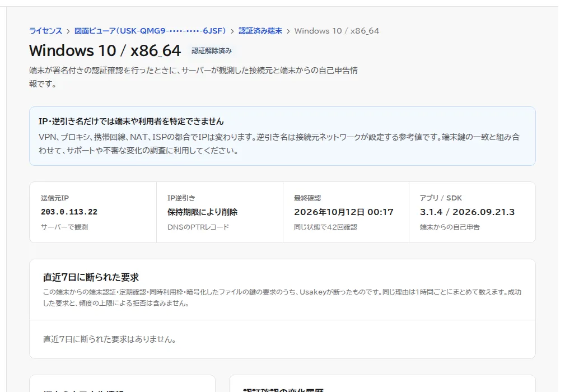Open the ライセンス breadcrumb link
565x392 pixels.
coord(45,31)
